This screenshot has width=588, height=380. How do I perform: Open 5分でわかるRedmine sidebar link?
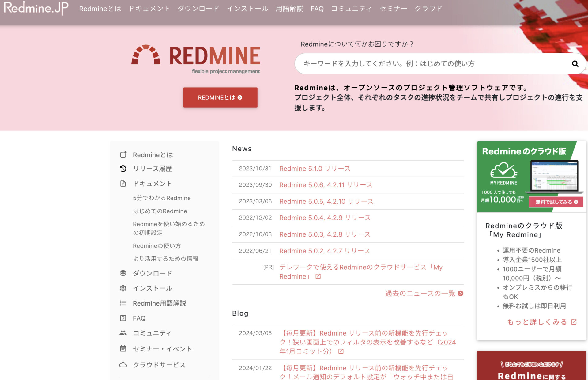(162, 198)
